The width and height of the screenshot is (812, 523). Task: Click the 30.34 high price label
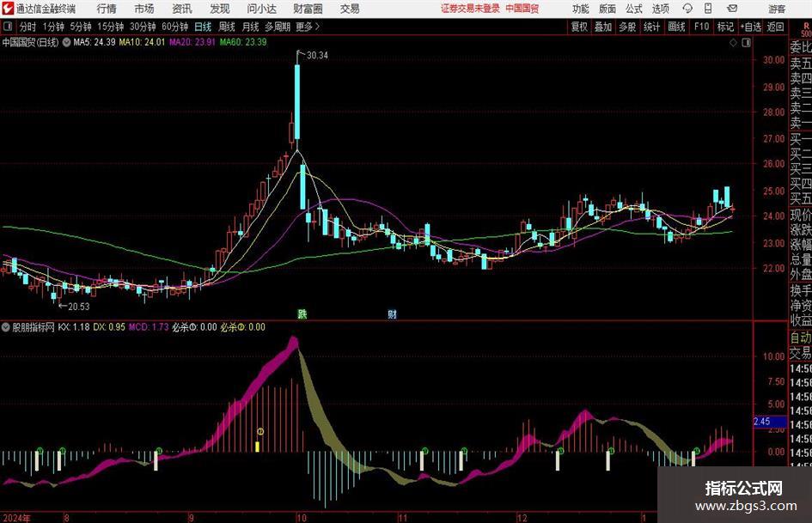[317, 56]
